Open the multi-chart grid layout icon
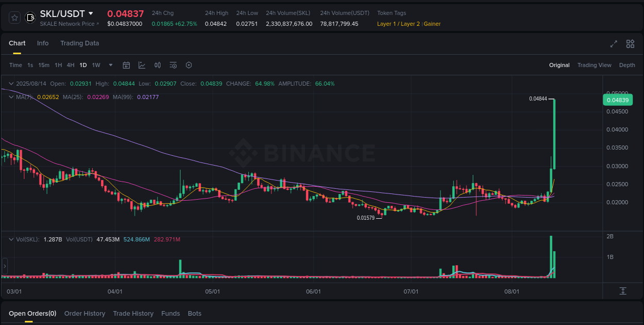The height and width of the screenshot is (325, 644). tap(630, 44)
